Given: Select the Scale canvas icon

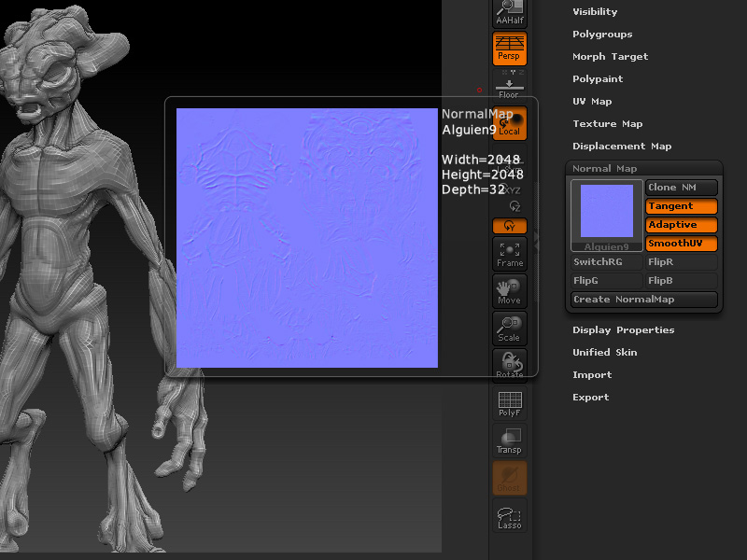Looking at the screenshot, I should tap(509, 329).
